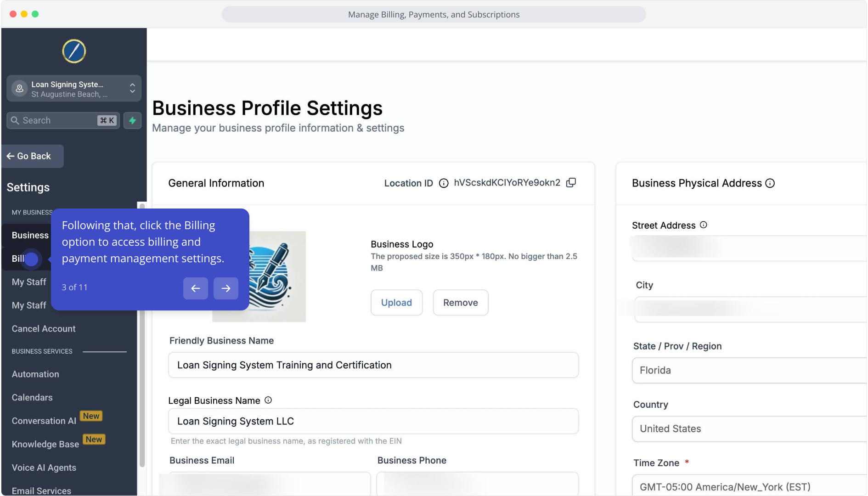868x496 pixels.
Task: Click the red close window button
Action: (x=13, y=14)
